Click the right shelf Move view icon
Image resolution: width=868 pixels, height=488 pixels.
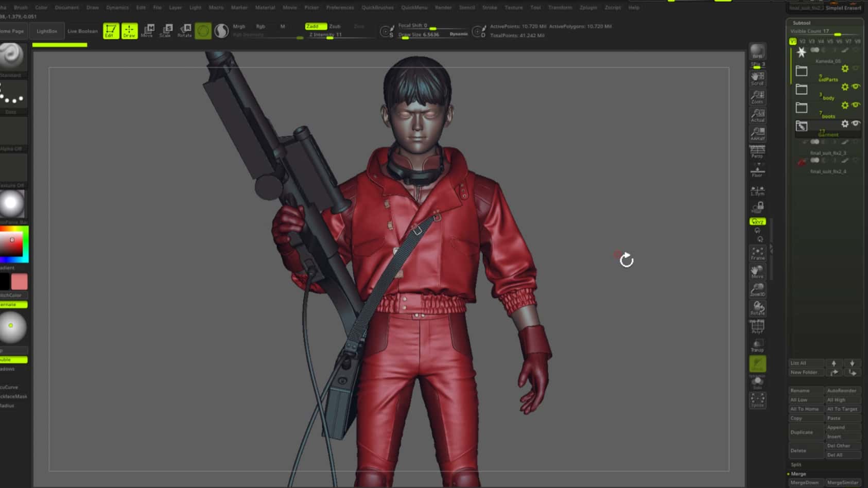[x=757, y=272]
